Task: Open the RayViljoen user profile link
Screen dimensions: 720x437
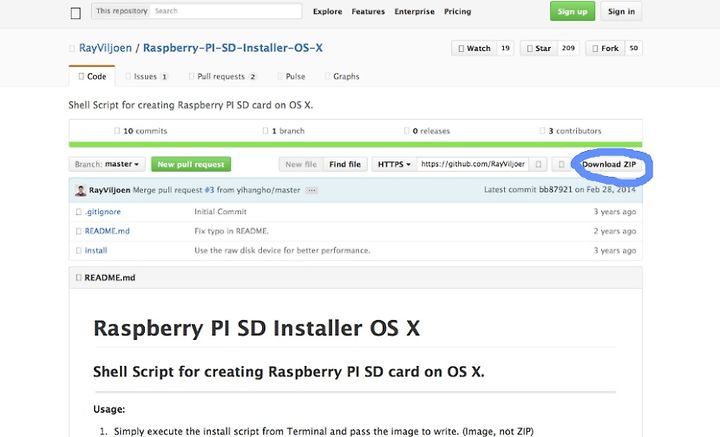Action: 105,48
